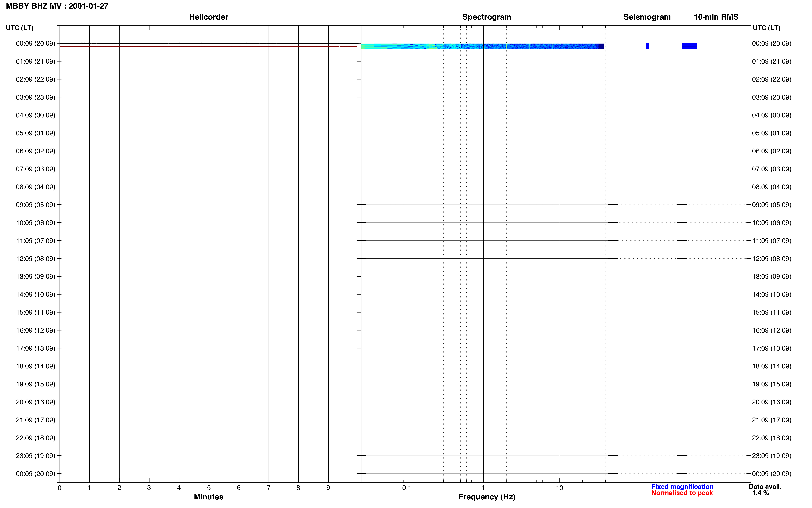Click left-axis time label 22:09 (18:09)

pyautogui.click(x=36, y=438)
